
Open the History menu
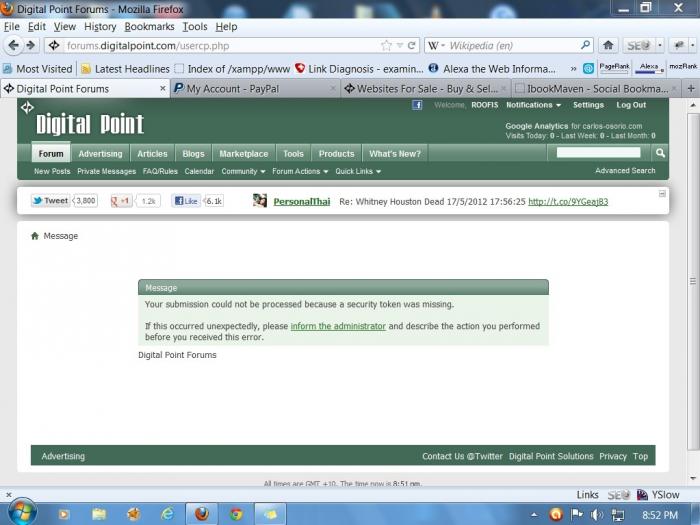pyautogui.click(x=100, y=27)
